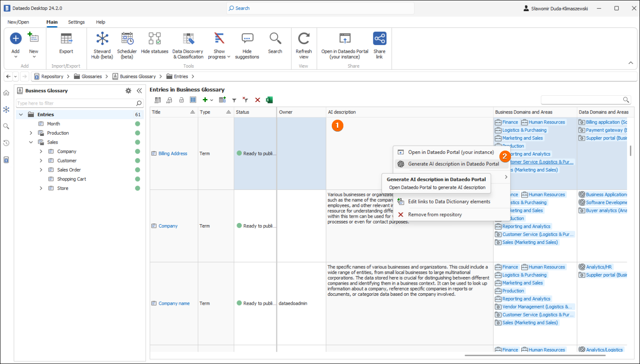This screenshot has width=640, height=364.
Task: Collapse the Entries tree node
Action: click(21, 114)
